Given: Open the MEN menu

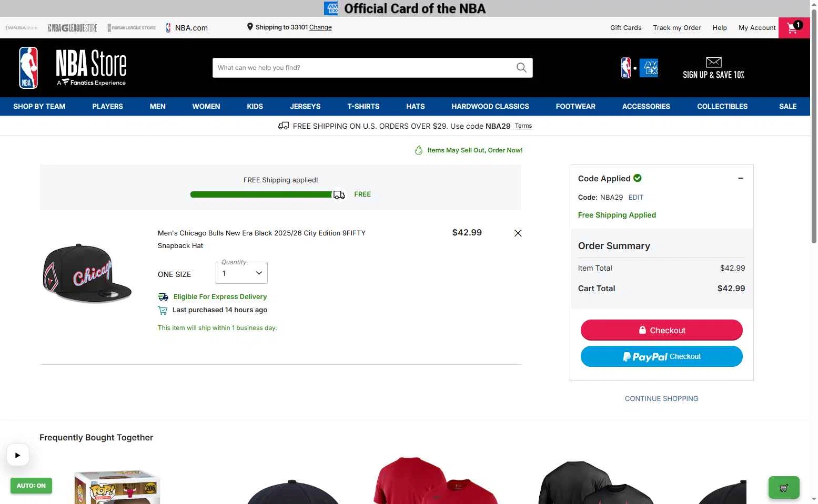Looking at the screenshot, I should pyautogui.click(x=158, y=106).
